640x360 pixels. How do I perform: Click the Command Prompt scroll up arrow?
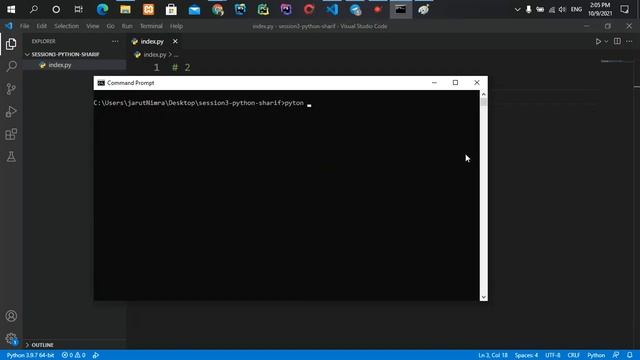[484, 94]
